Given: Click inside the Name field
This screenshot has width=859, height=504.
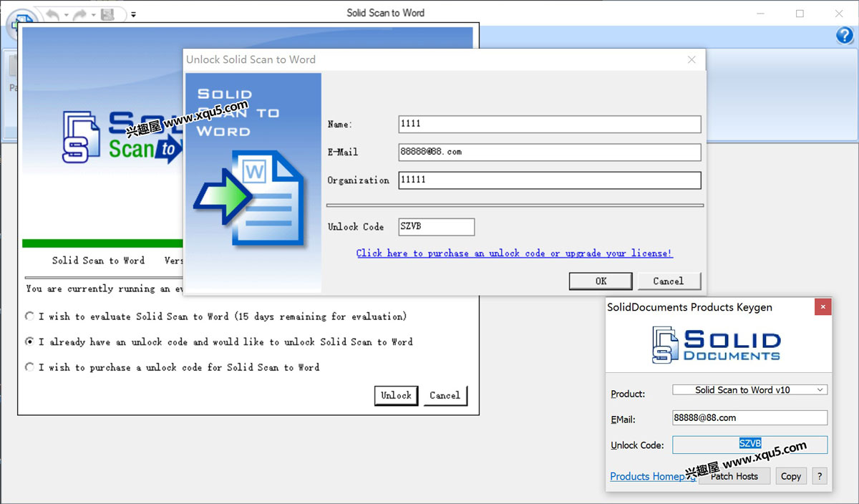Looking at the screenshot, I should coord(550,124).
